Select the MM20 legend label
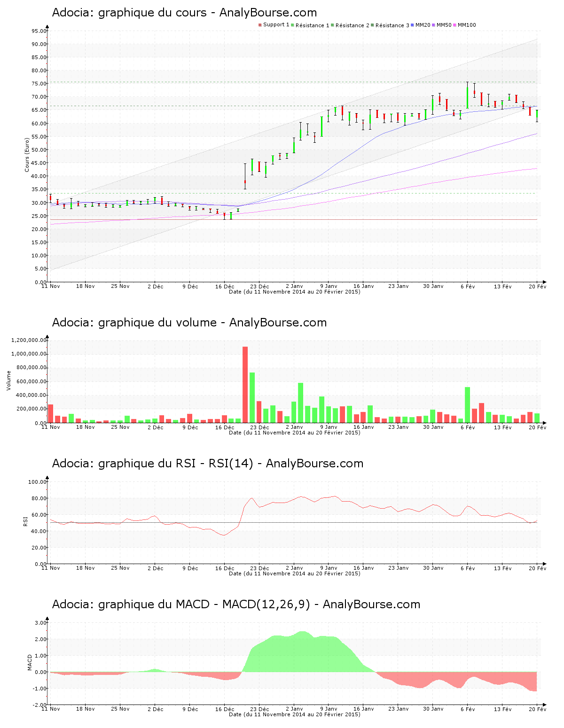This screenshot has width=564, height=728. [423, 25]
